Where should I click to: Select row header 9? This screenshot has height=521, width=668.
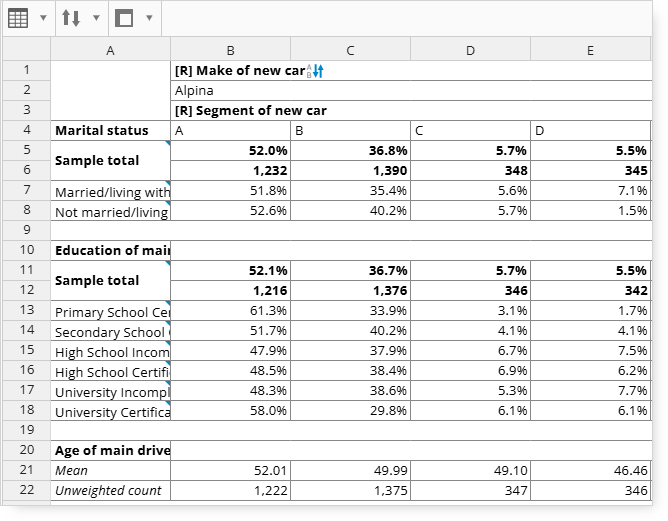click(27, 230)
